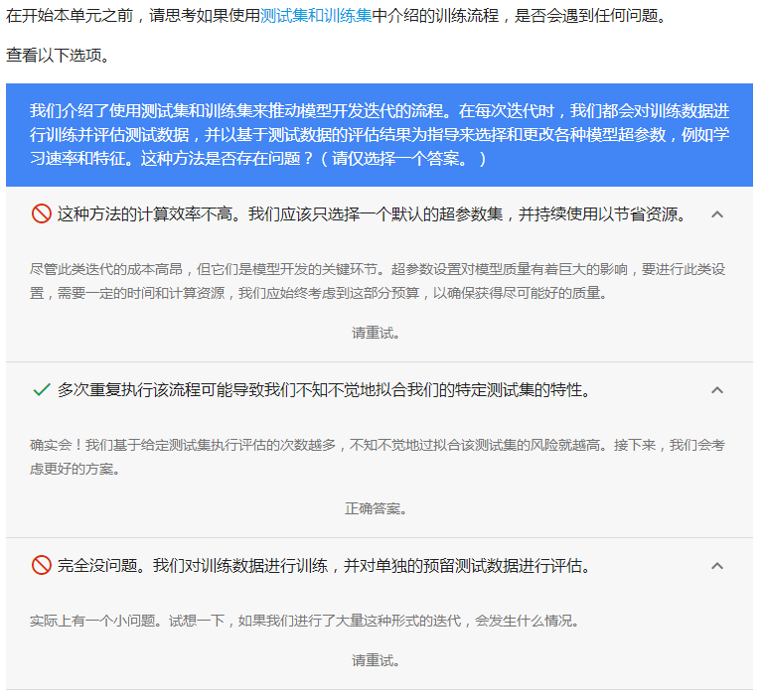Viewport: 762px width, 700px height.
Task: Click the 查看以下选项 instruction line
Action: click(58, 55)
